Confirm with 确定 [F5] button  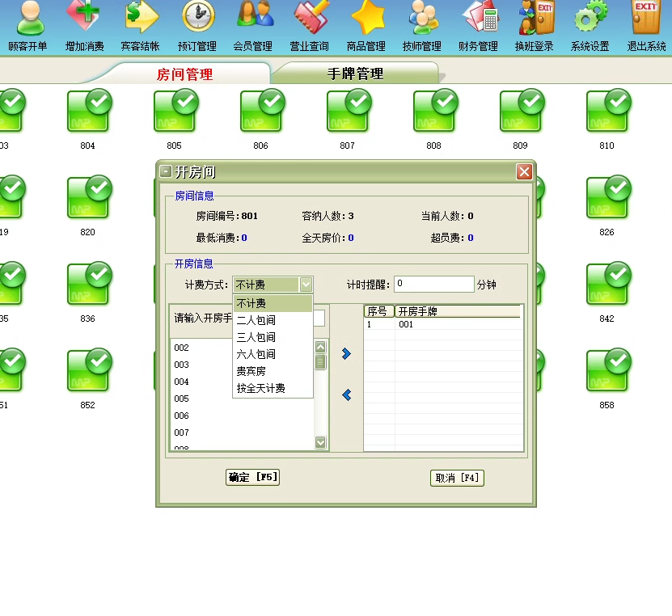pyautogui.click(x=253, y=477)
